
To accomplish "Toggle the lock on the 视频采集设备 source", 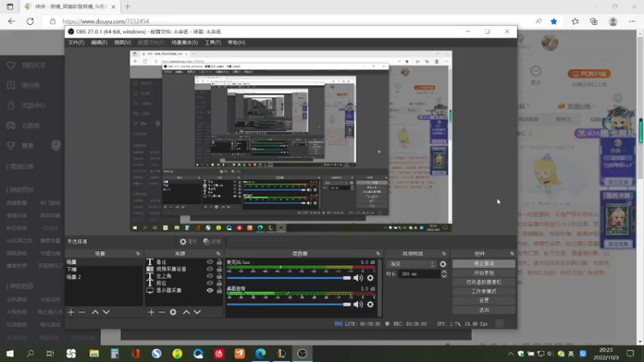I will point(219,269).
